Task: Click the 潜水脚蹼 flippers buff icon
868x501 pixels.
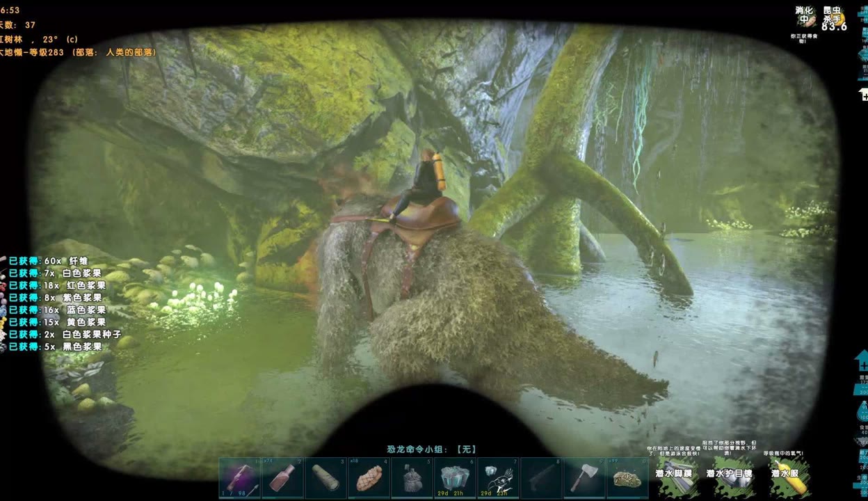Action: tap(679, 476)
